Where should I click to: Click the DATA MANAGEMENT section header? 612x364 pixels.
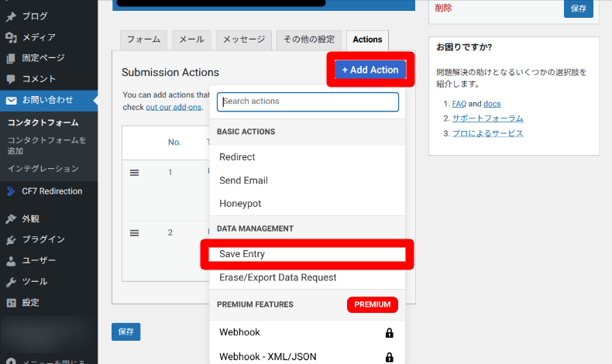click(256, 228)
